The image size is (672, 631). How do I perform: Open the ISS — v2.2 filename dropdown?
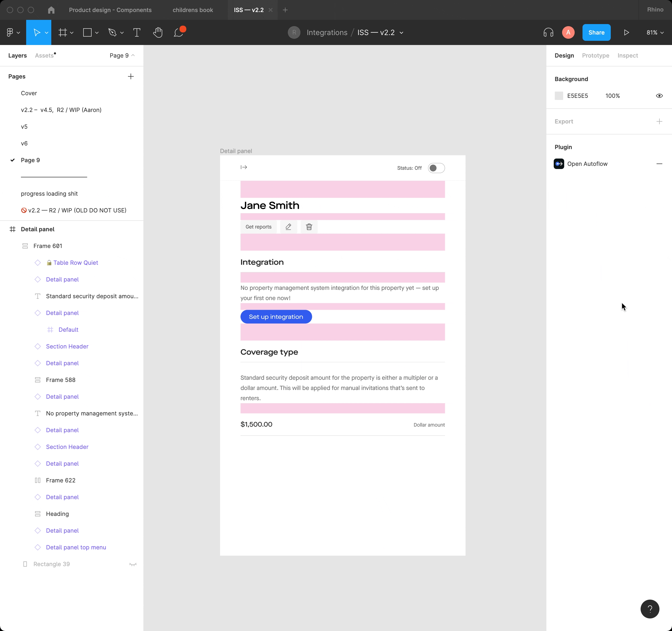pos(401,32)
